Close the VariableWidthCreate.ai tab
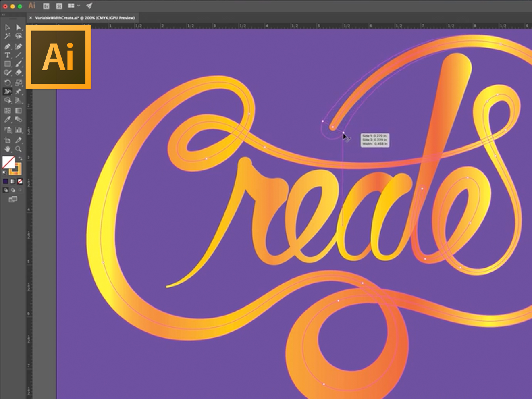This screenshot has height=399, width=532. tap(31, 18)
